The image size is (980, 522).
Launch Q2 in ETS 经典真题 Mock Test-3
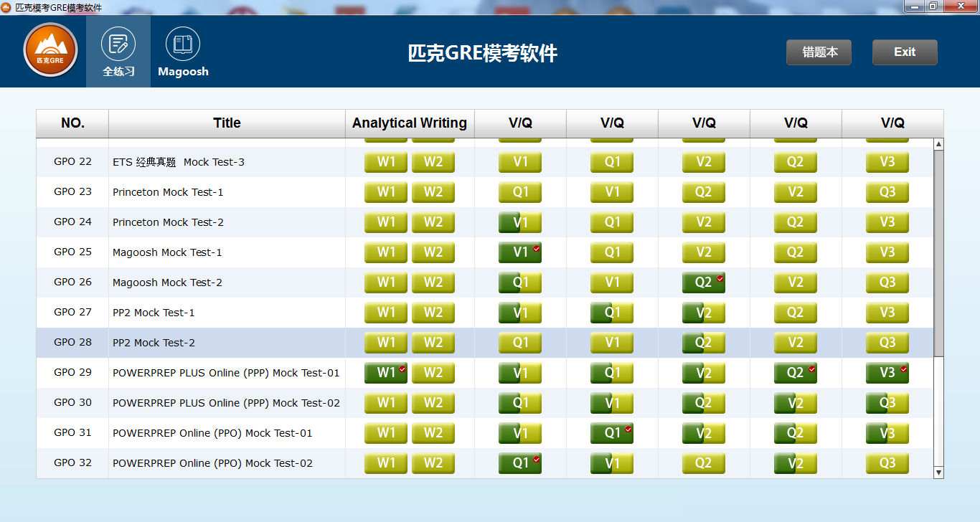(x=796, y=162)
